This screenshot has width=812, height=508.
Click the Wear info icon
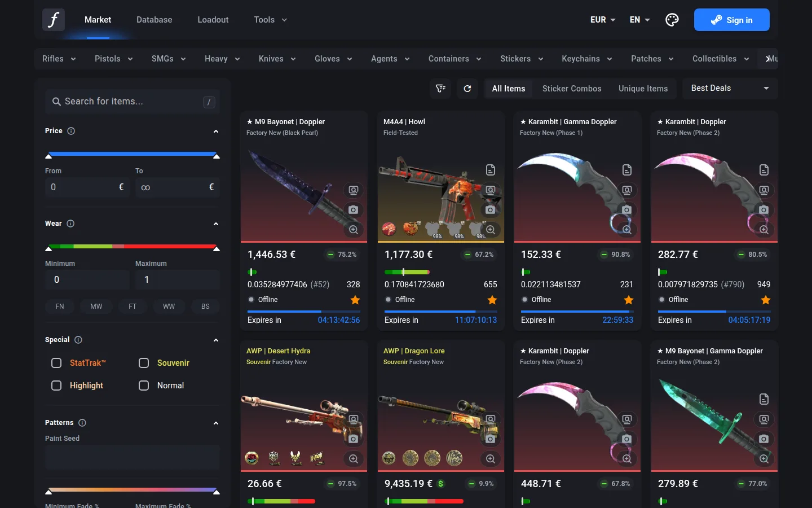70,224
